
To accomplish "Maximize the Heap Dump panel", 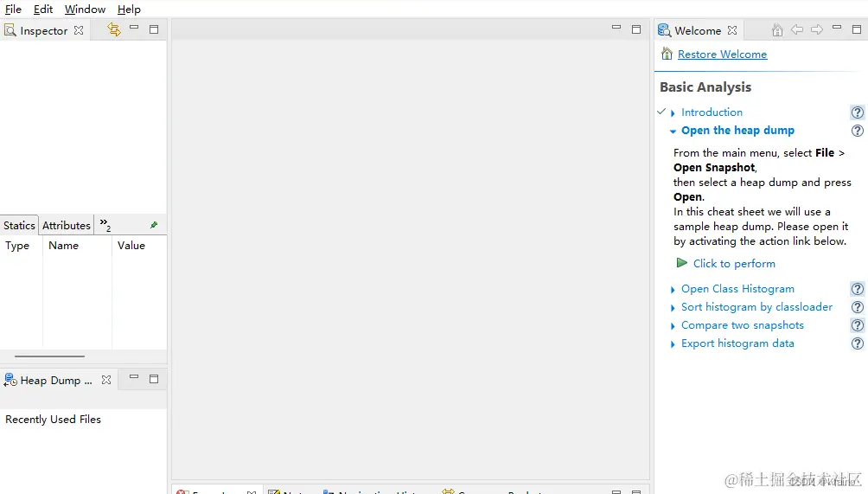I will point(154,379).
